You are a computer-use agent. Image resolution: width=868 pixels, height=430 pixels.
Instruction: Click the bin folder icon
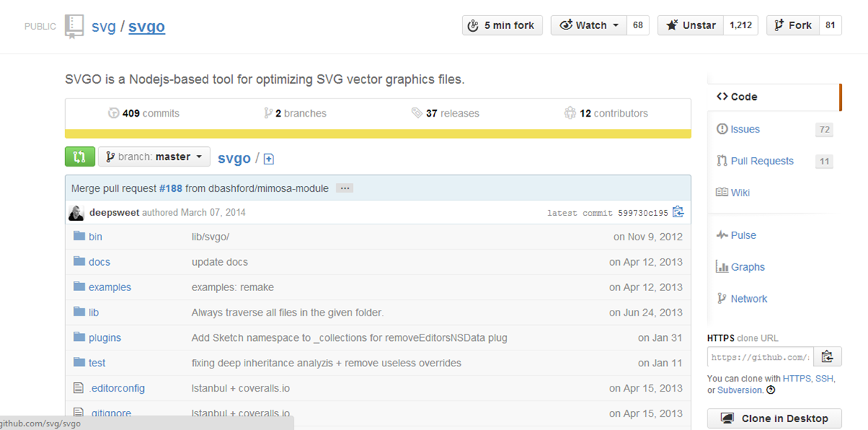pos(79,236)
